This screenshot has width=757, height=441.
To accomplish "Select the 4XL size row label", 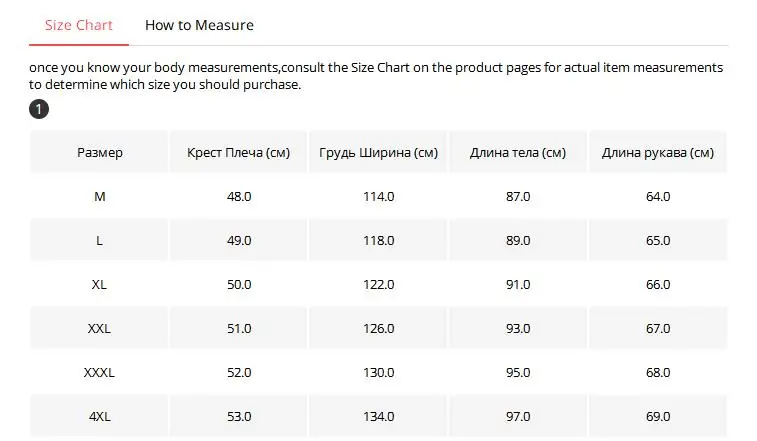I will pos(99,416).
